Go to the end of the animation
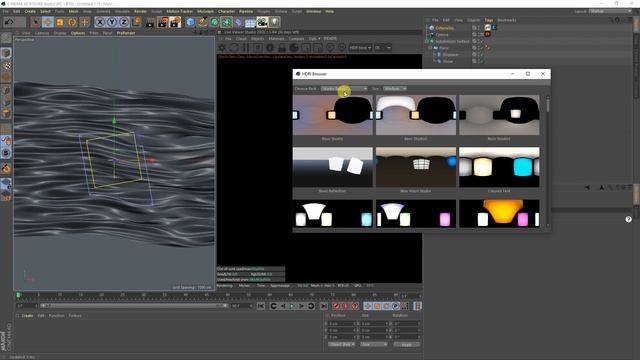Viewport: 640px width, 360px height. [324, 306]
